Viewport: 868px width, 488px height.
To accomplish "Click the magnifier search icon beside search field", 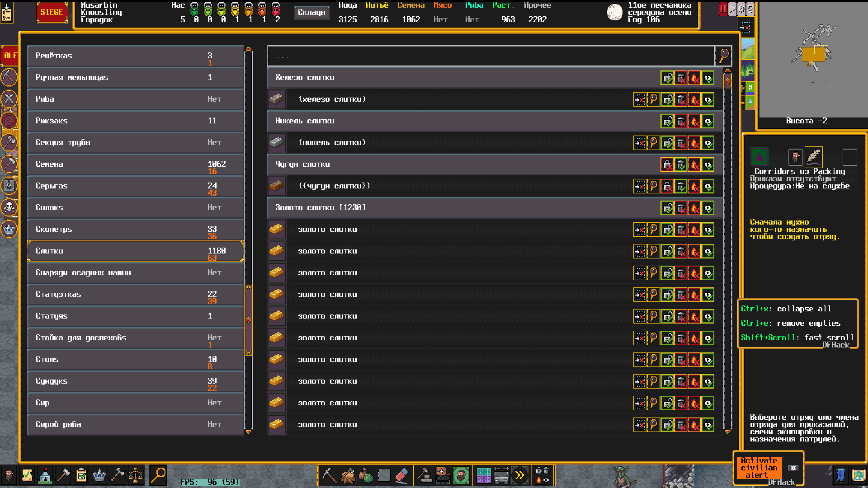I will (724, 56).
